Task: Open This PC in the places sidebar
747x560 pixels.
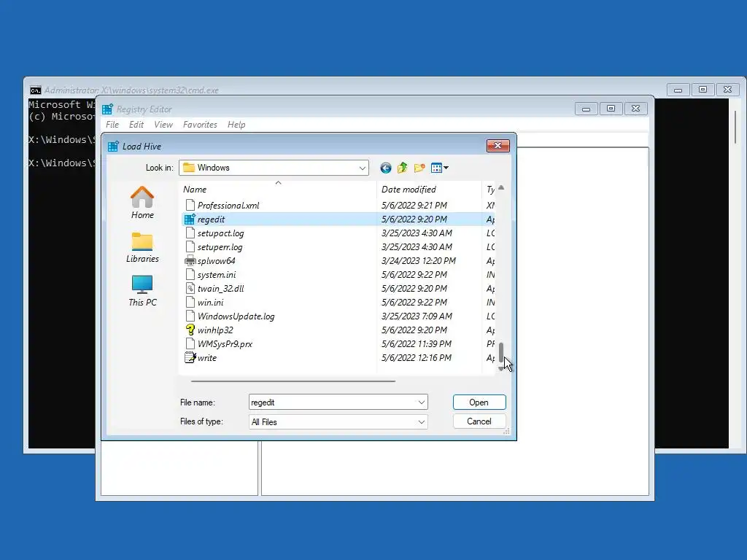Action: coord(142,291)
